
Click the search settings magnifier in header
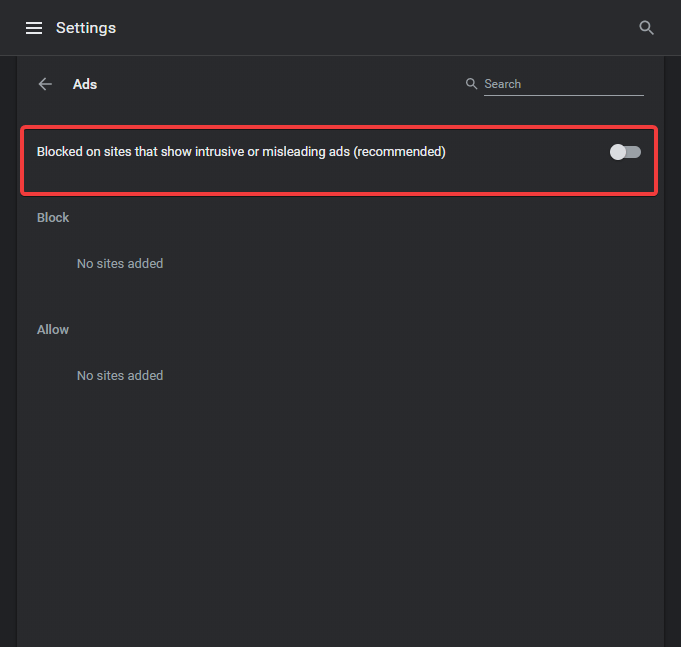(646, 28)
